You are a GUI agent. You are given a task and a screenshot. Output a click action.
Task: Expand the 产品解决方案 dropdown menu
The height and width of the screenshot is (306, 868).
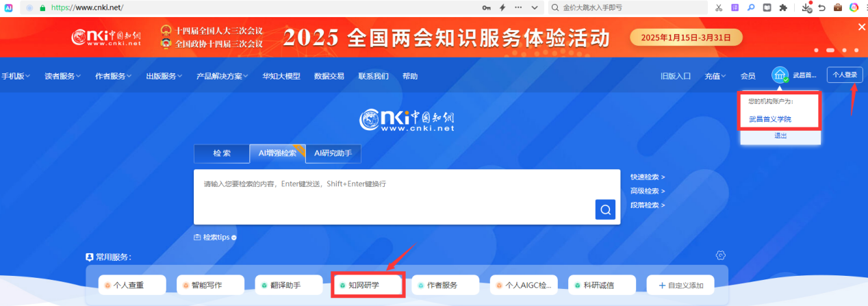tap(222, 76)
